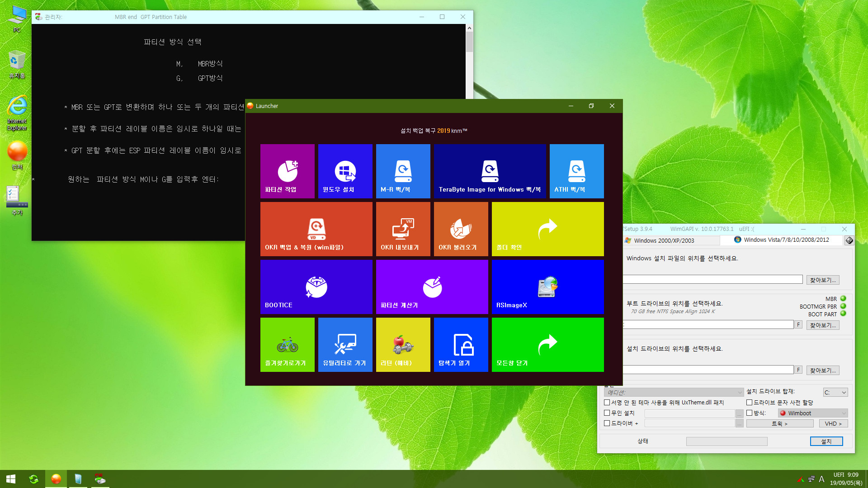Check the 방식 checkbox
Screen dimensions: 868x488
coord(749,413)
